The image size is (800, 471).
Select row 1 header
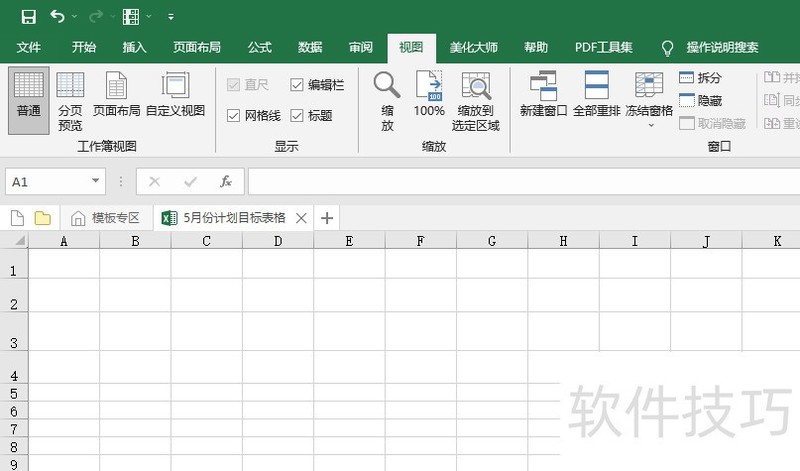(14, 264)
